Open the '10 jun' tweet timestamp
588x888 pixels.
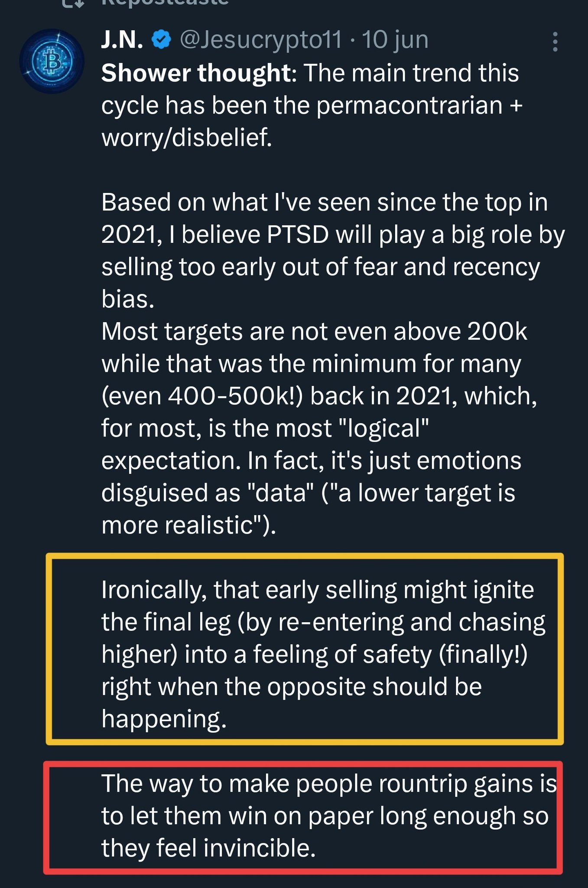(x=395, y=40)
